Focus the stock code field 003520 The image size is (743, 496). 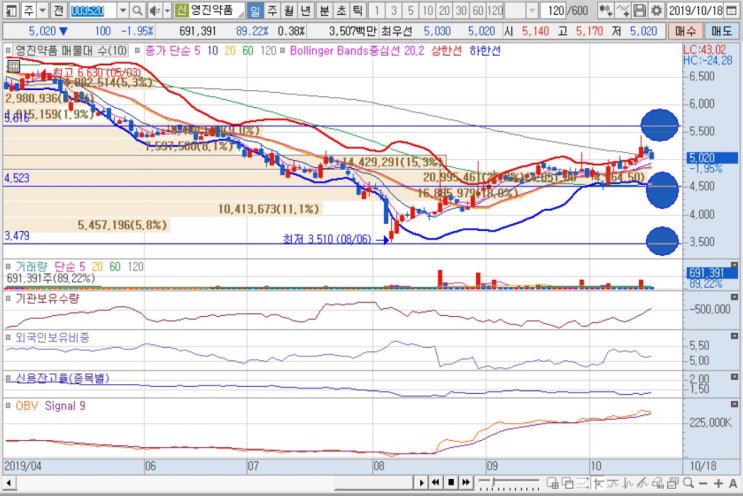pos(92,10)
